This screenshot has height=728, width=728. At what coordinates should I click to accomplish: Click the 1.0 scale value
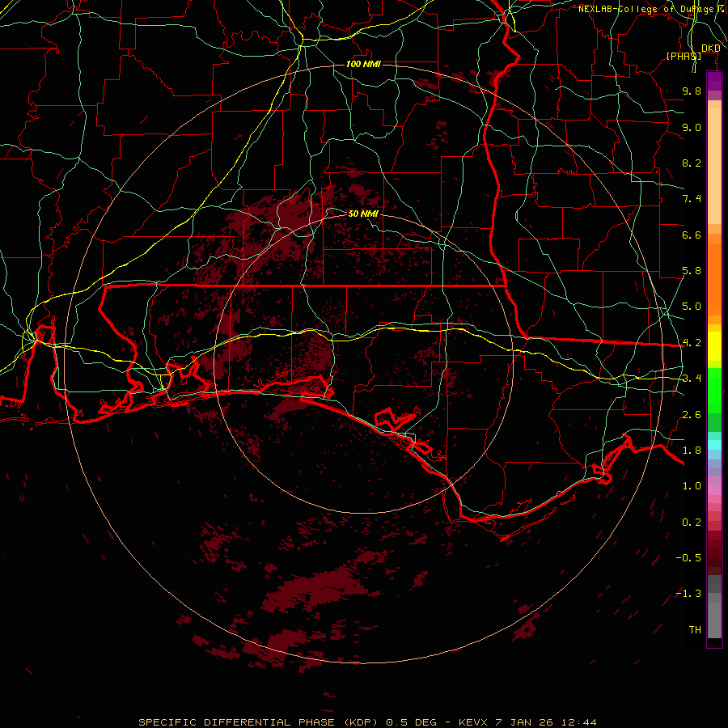pos(692,486)
